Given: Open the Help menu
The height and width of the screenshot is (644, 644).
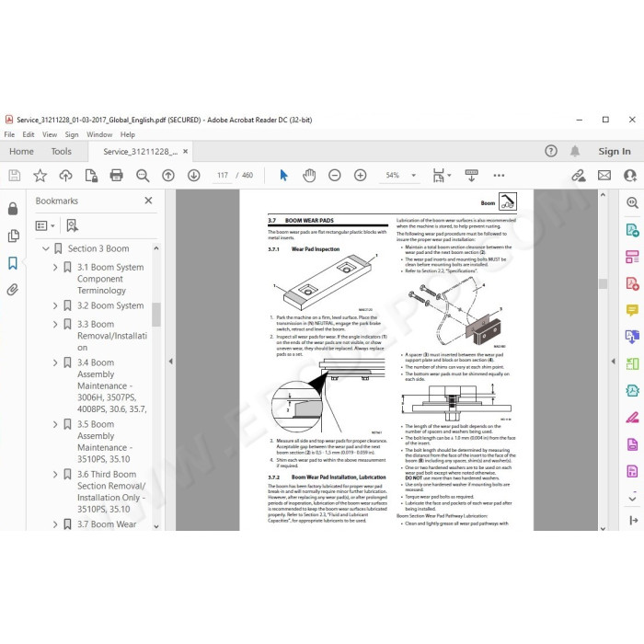Looking at the screenshot, I should [x=127, y=134].
